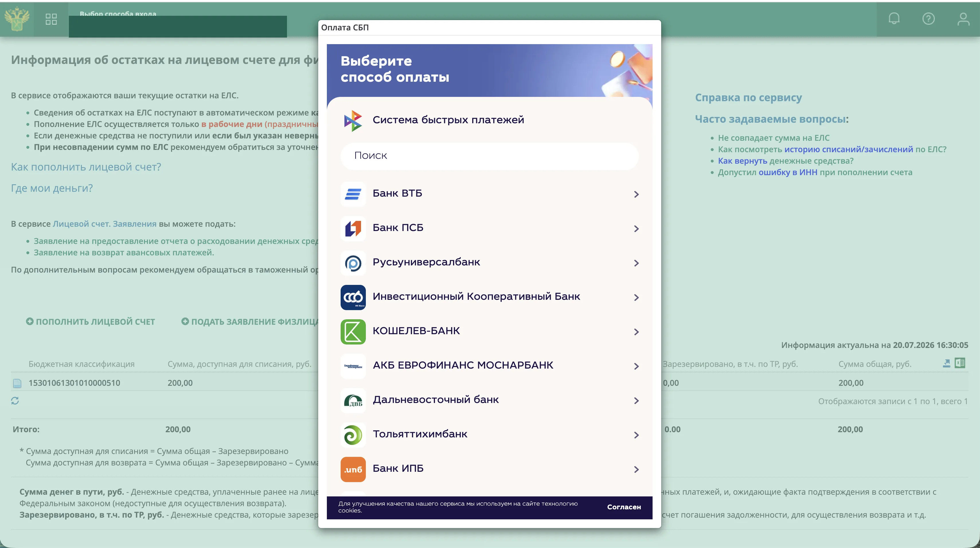
Task: Open the историю списаний/зачислений link
Action: pos(849,149)
